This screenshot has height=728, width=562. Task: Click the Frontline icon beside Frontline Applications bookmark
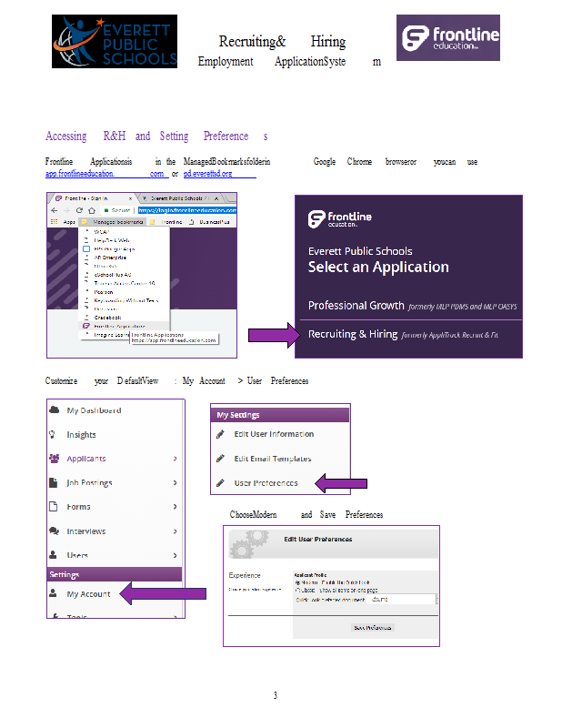[85, 326]
